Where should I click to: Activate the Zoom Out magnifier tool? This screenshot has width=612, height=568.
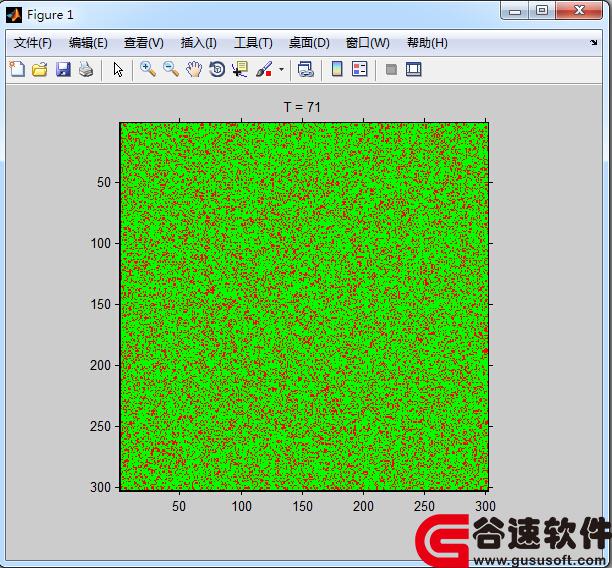tap(171, 69)
